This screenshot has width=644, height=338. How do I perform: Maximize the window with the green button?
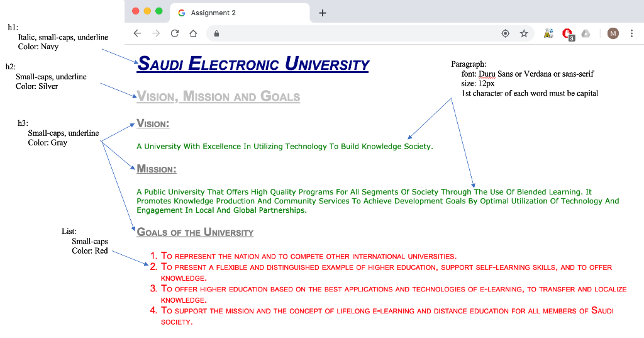[x=159, y=11]
